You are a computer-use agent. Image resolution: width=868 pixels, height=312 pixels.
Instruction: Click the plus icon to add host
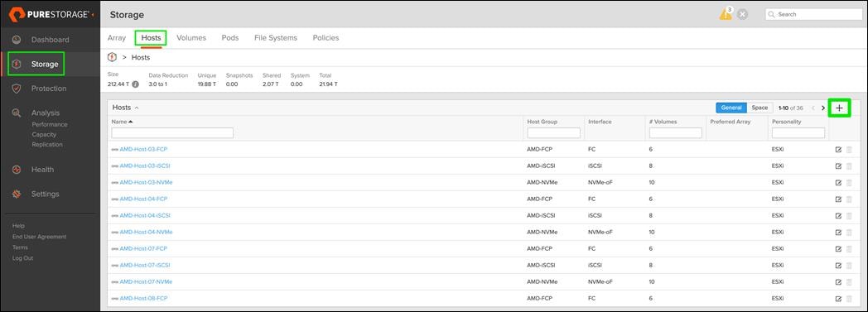point(839,108)
